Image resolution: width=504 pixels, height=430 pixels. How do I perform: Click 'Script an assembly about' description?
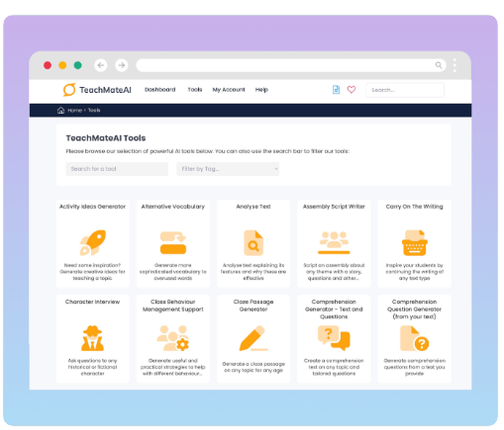click(x=334, y=272)
